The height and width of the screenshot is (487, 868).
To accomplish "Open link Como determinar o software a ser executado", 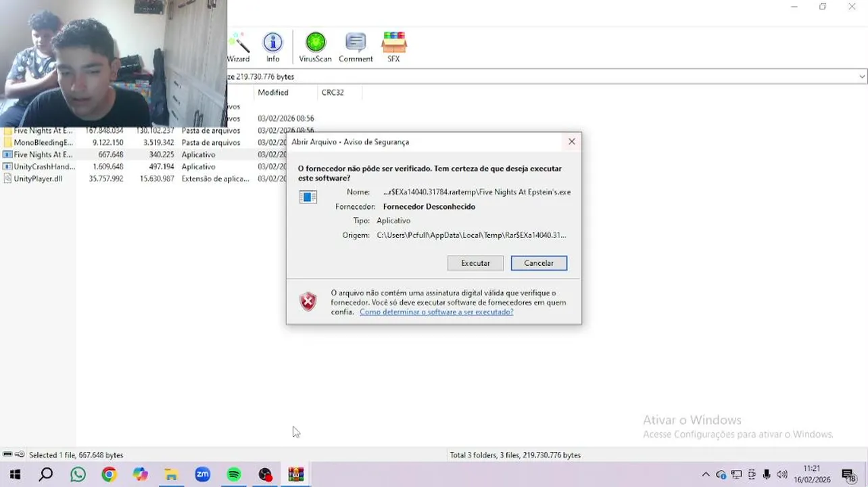I will pyautogui.click(x=436, y=312).
